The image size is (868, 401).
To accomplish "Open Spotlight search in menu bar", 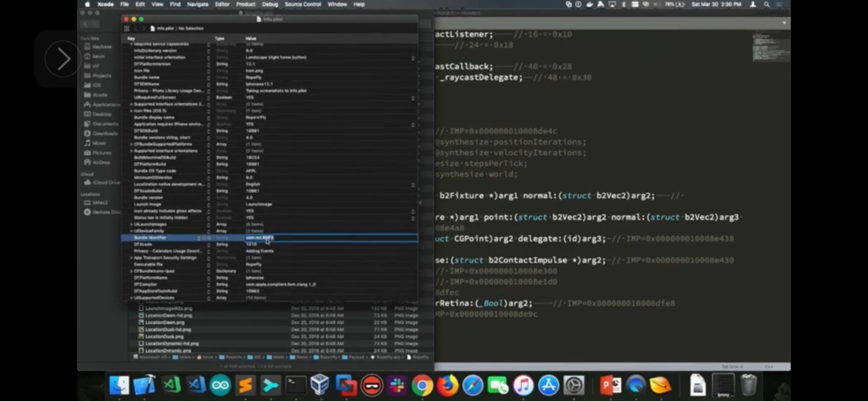I will 767,4.
